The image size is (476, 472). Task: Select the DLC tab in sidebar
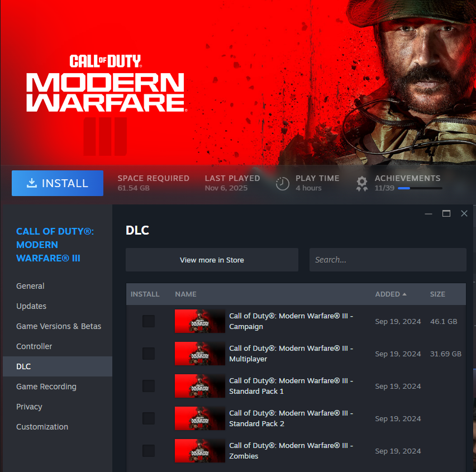coord(58,366)
